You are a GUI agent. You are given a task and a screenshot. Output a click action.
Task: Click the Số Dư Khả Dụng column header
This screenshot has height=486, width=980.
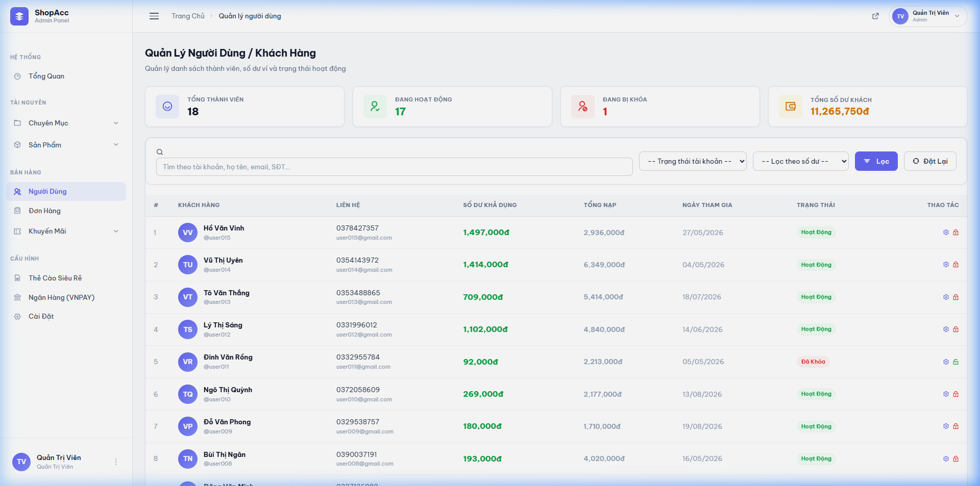[x=489, y=205]
